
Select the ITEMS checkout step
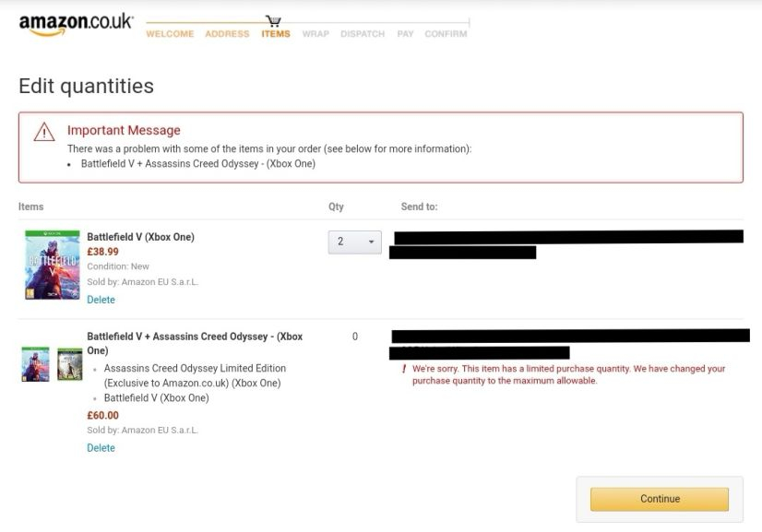pyautogui.click(x=276, y=34)
